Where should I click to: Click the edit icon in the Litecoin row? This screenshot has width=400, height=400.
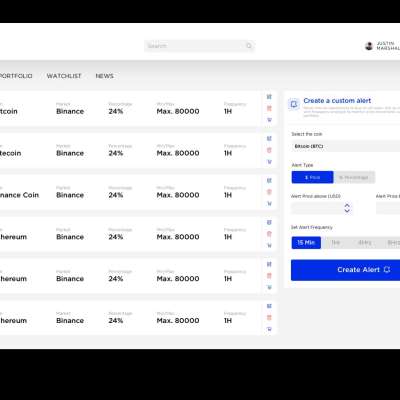(269, 138)
